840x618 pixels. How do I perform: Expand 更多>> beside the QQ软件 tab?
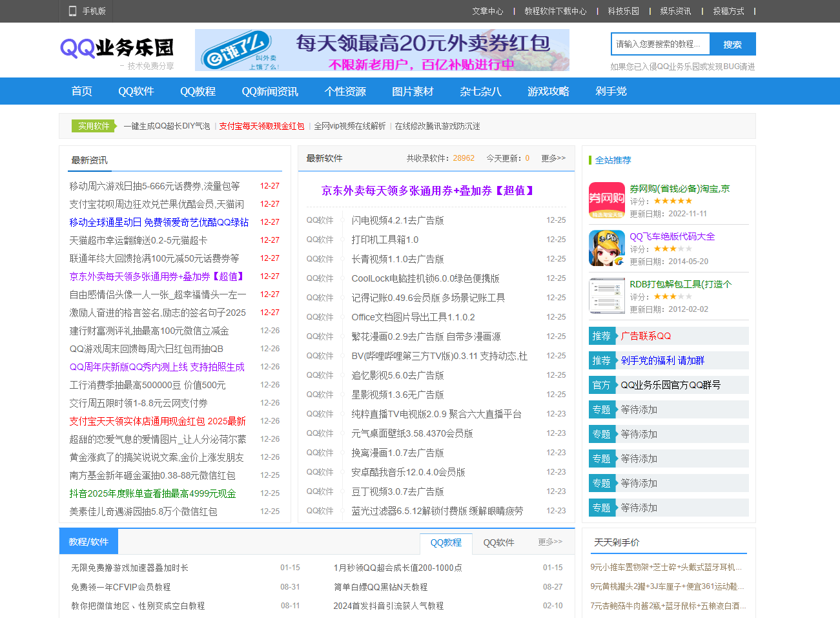pyautogui.click(x=549, y=542)
